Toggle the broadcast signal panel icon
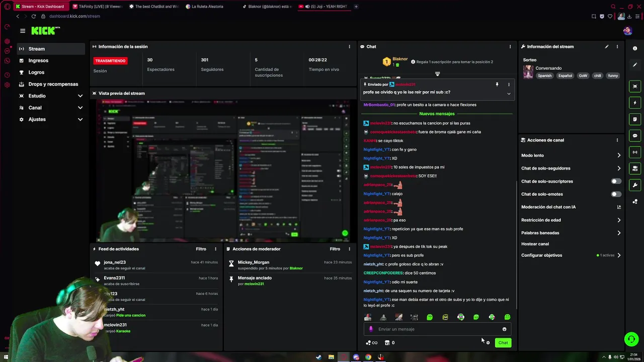Viewport: 644px width, 362px height. (635, 152)
